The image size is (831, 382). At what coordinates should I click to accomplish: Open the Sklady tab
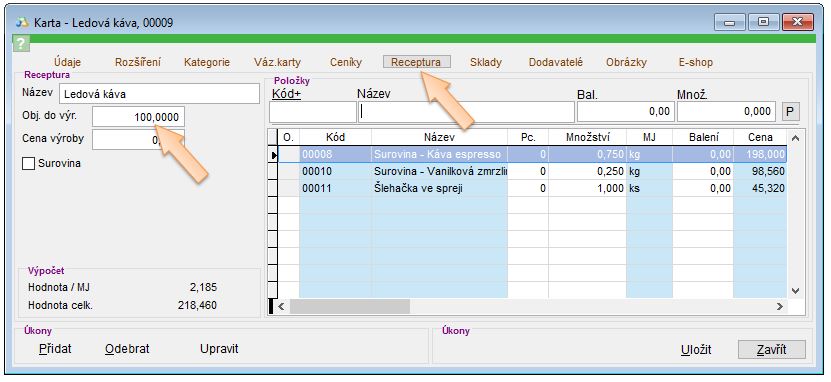[x=485, y=62]
